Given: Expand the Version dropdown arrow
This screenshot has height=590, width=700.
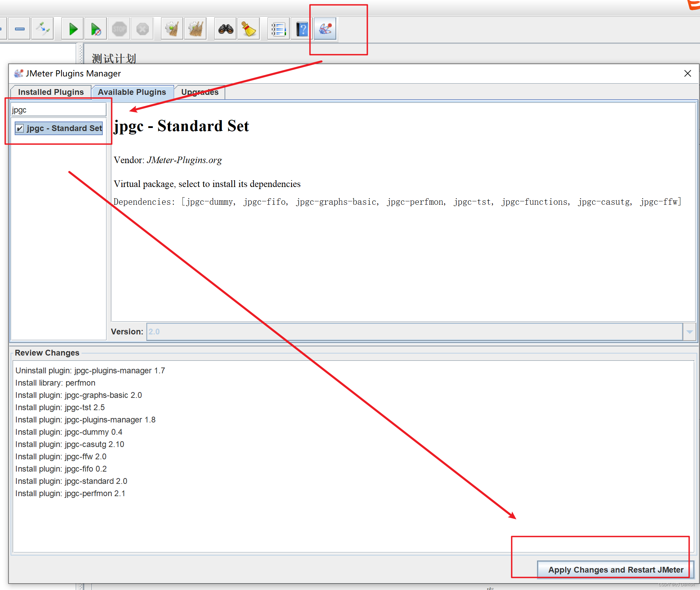Looking at the screenshot, I should (689, 332).
